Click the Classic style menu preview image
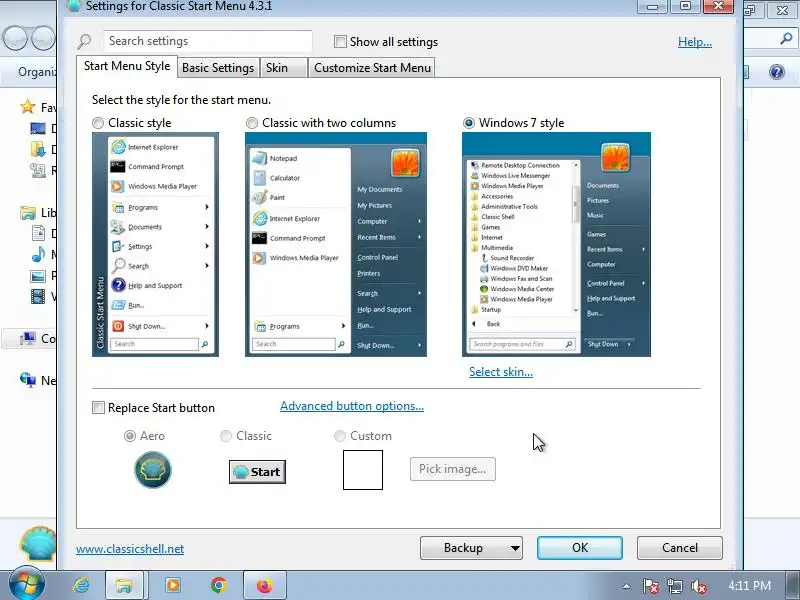 [155, 244]
